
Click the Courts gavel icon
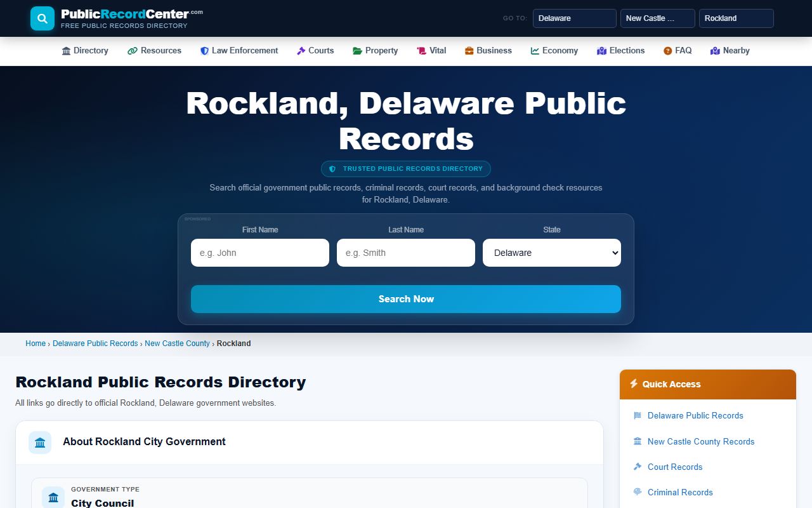pos(301,51)
